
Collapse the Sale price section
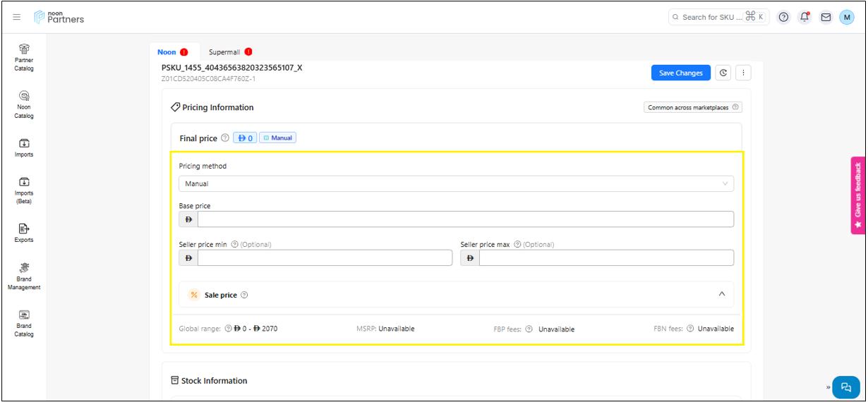click(721, 294)
